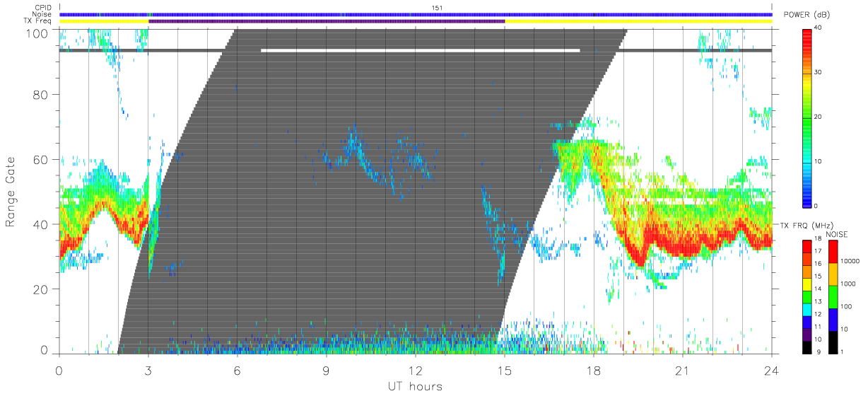This screenshot has width=868, height=401.
Task: Click the blue bottom of POWER color bar
Action: (807, 199)
